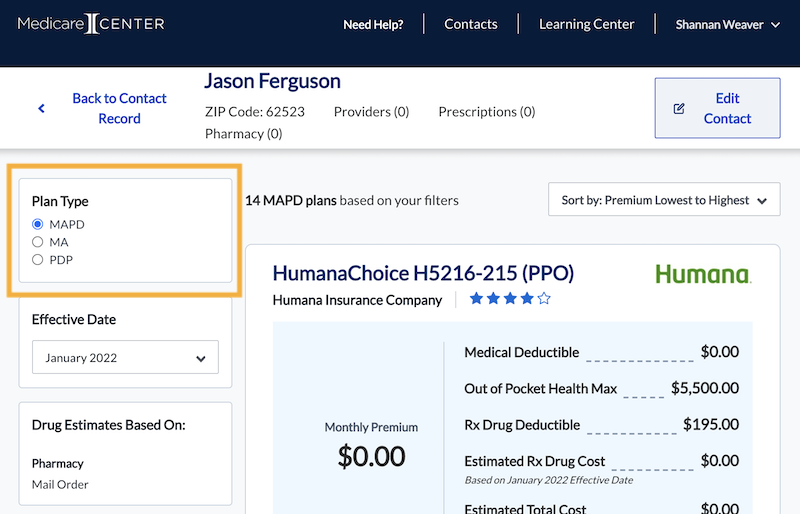Open the Effective Date January 2022 dropdown

tap(125, 357)
